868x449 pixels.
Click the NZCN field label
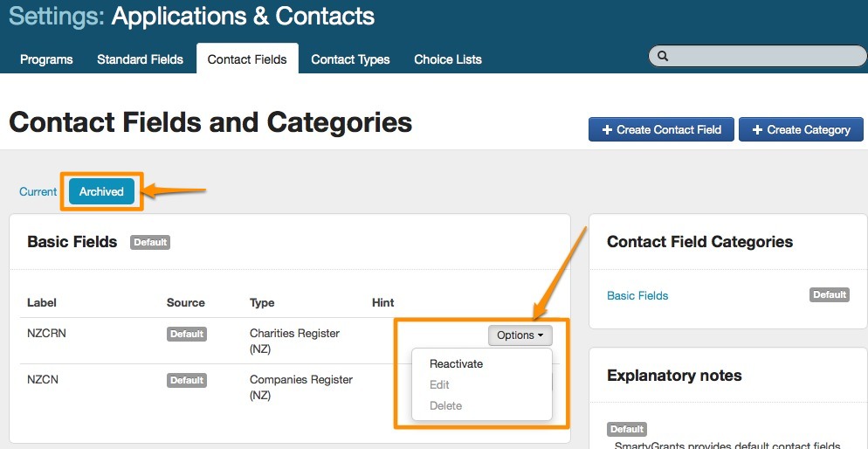click(43, 380)
